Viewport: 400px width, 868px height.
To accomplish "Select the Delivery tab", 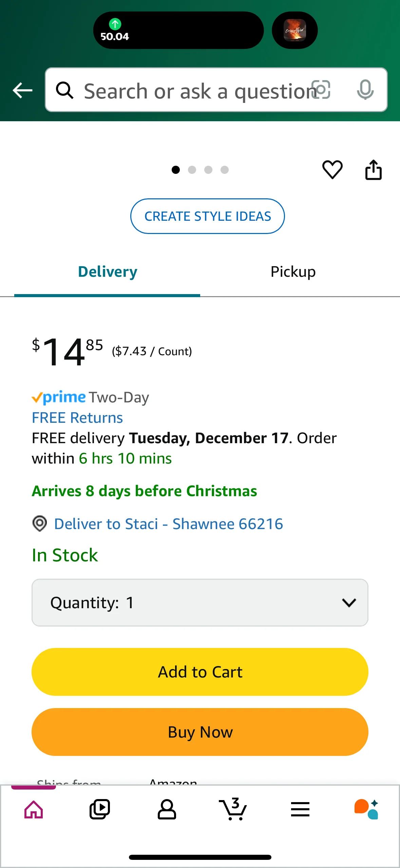I will coord(108,272).
